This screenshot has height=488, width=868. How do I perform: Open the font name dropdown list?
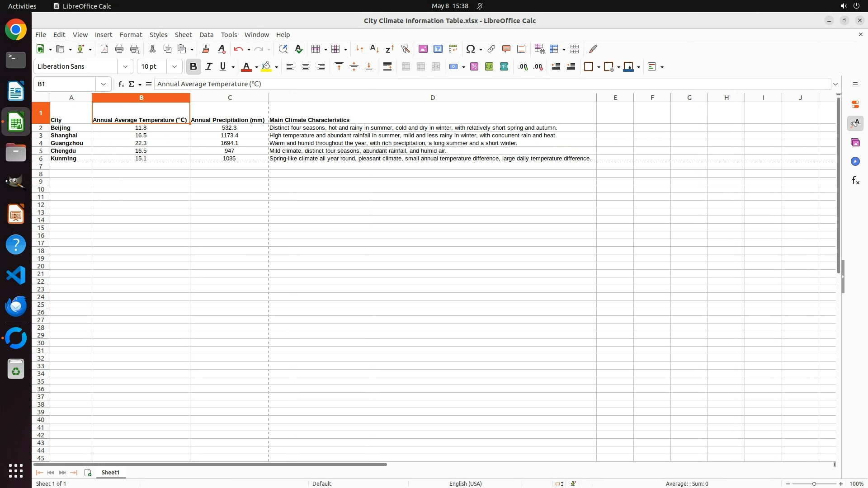(125, 66)
